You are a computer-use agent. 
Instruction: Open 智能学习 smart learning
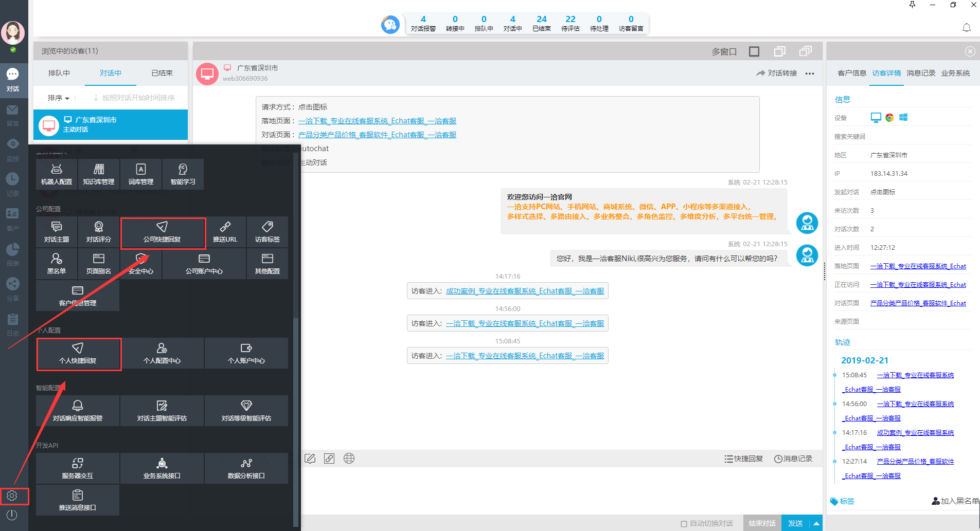(183, 174)
